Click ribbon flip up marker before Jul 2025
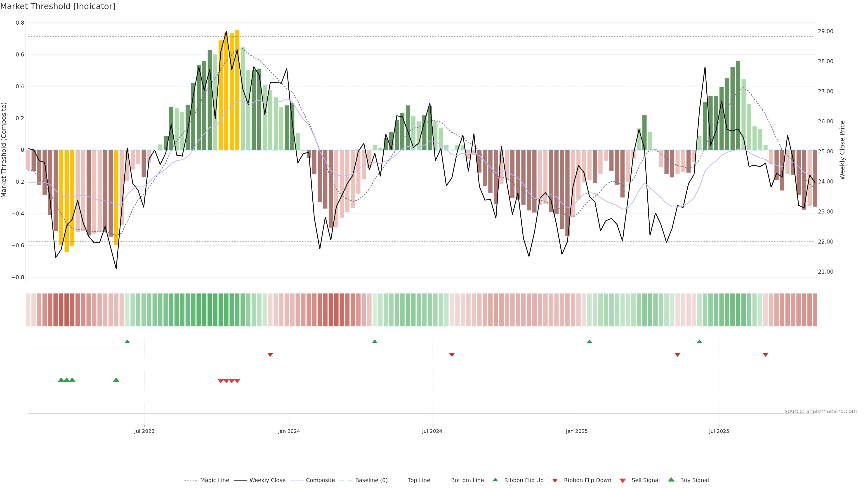The width and height of the screenshot is (868, 488). (700, 342)
